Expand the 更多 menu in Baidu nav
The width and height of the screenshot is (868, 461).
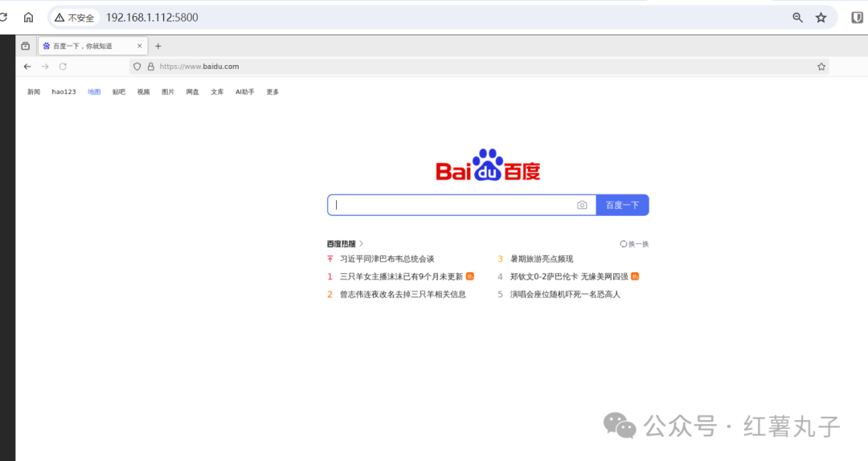pyautogui.click(x=272, y=92)
